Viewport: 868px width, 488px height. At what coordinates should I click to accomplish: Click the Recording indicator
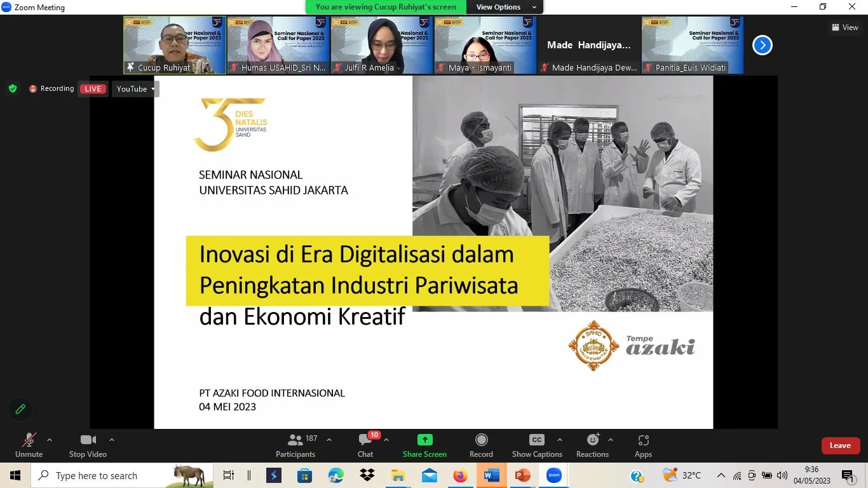pos(51,88)
